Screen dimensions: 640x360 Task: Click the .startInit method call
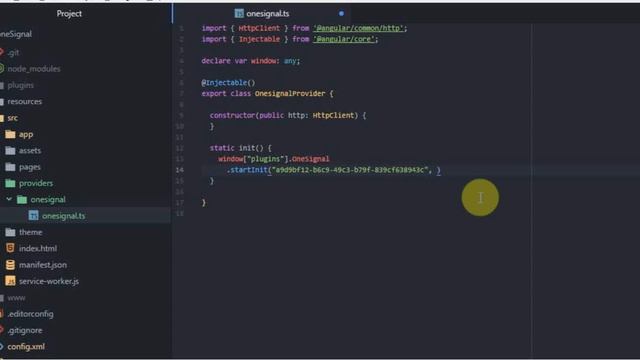pos(247,170)
